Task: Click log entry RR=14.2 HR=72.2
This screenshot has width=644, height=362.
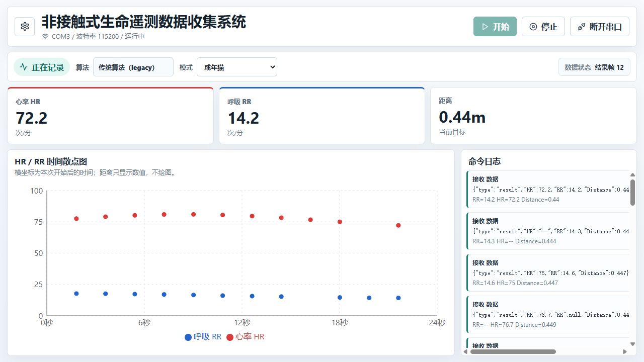Action: [548, 189]
